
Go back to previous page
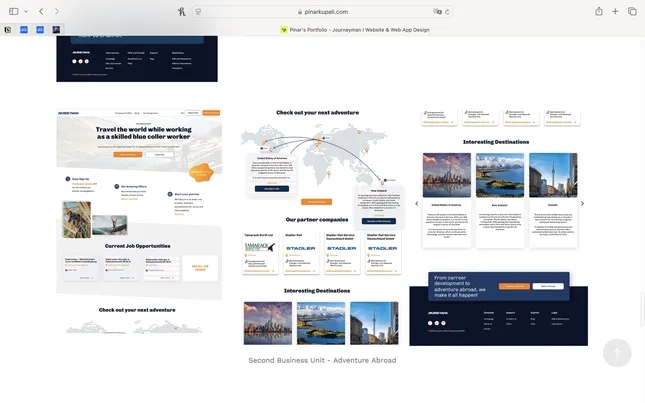tap(41, 11)
